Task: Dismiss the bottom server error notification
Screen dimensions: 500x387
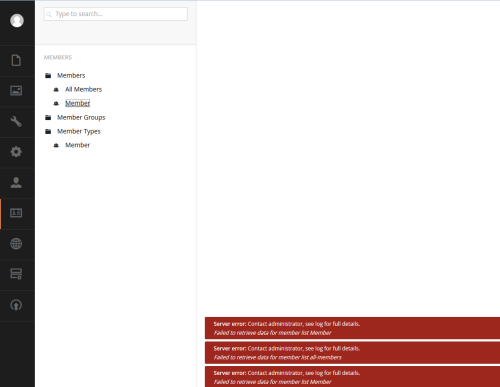Action: (352, 377)
